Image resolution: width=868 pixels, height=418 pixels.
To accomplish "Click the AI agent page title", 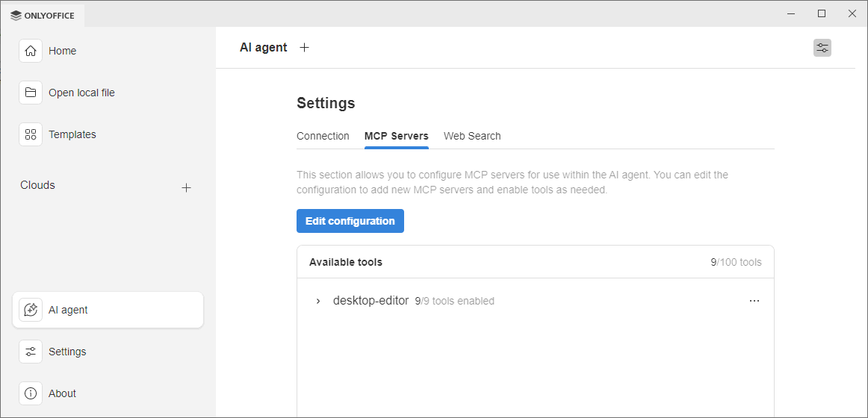I will [264, 48].
